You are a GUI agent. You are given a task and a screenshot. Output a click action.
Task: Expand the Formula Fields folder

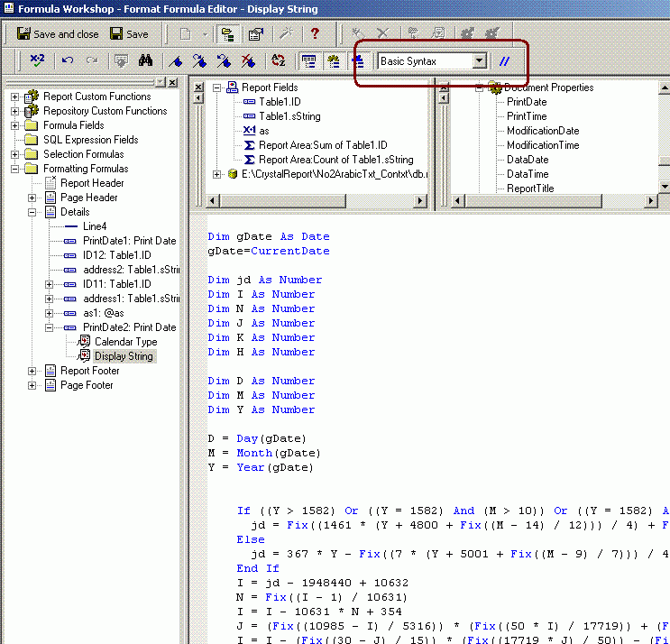(x=14, y=125)
